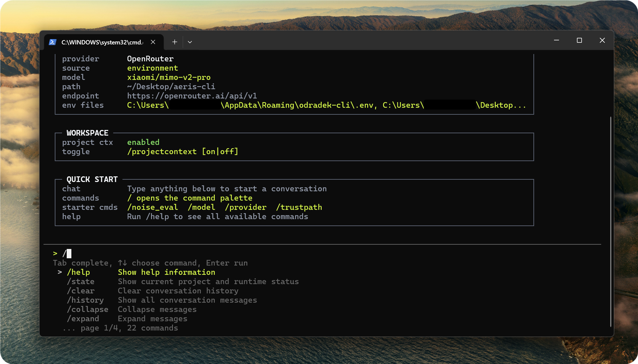
Task: Select the C:\WINDOWS\system32\cmd tab
Action: (102, 42)
